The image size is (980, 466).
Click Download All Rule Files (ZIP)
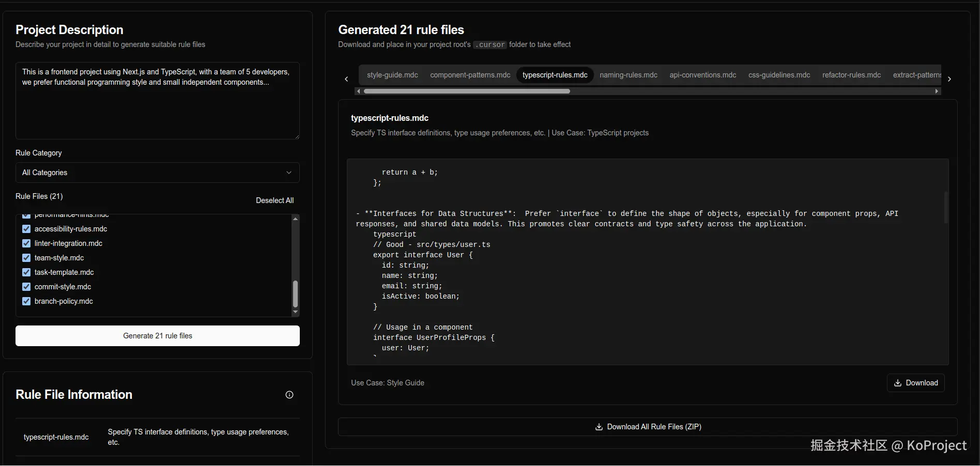pos(647,427)
